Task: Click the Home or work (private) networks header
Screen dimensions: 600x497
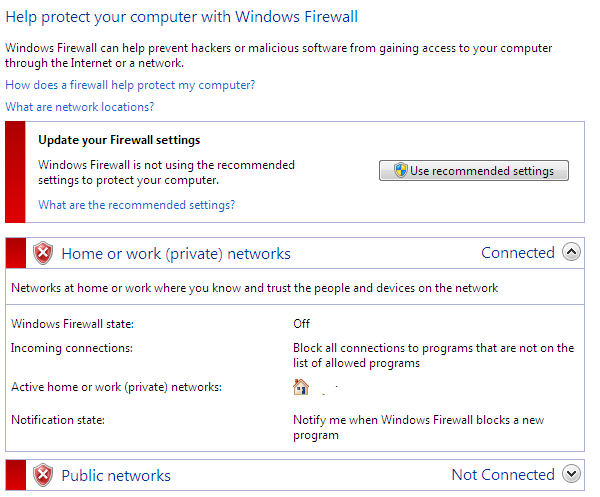Action: click(x=176, y=254)
